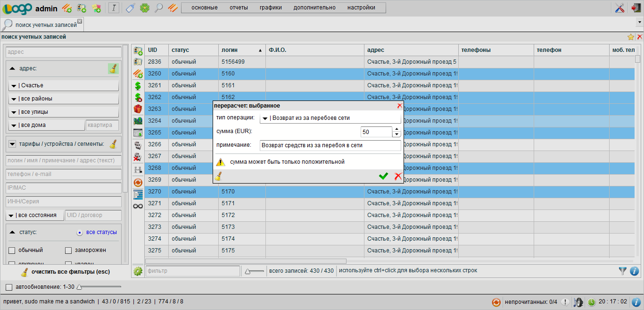Screen dimensions: 644x310
Task: Click the infinity icon in the vertical toolbar
Action: (x=138, y=206)
